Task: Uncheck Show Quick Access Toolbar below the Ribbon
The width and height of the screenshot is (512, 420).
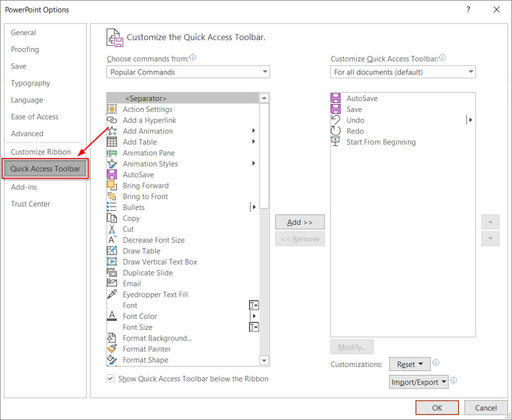Action: coord(110,379)
